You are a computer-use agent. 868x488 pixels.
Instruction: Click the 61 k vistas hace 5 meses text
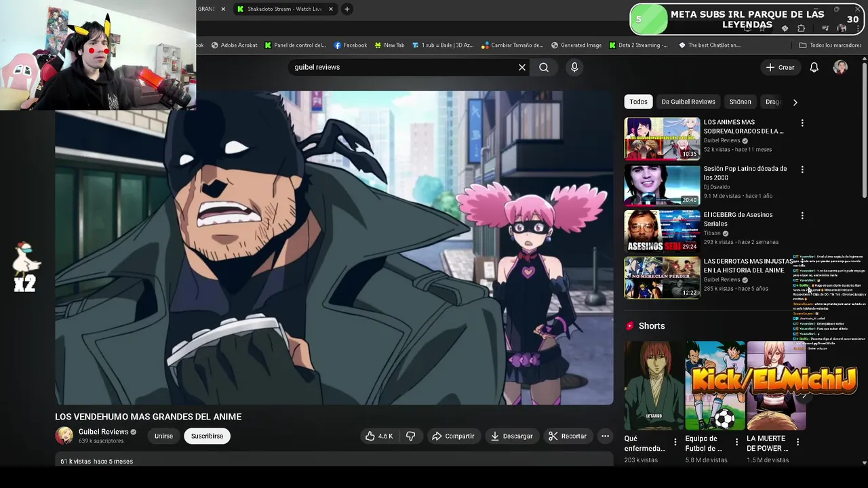[96, 462]
